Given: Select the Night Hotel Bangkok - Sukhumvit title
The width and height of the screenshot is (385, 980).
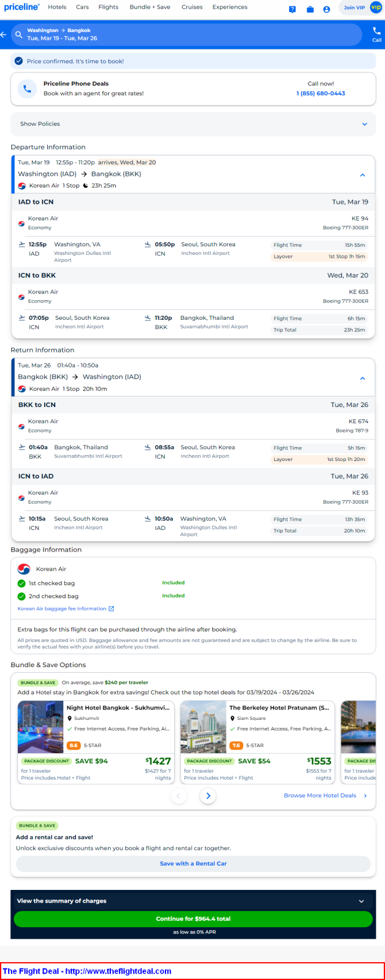Looking at the screenshot, I should click(x=118, y=708).
